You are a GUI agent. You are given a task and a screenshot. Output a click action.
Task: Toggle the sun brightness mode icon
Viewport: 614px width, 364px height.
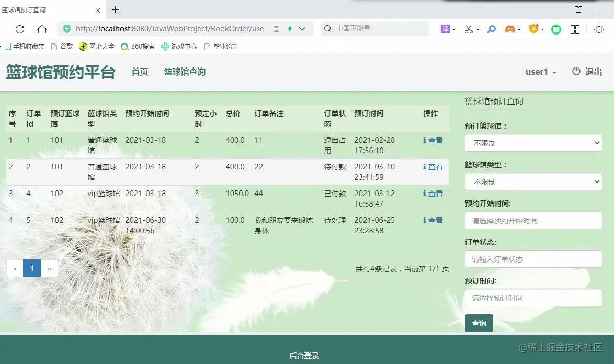(599, 29)
